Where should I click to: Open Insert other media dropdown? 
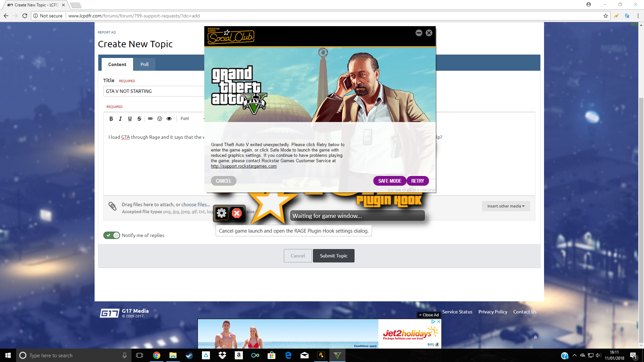tap(506, 206)
